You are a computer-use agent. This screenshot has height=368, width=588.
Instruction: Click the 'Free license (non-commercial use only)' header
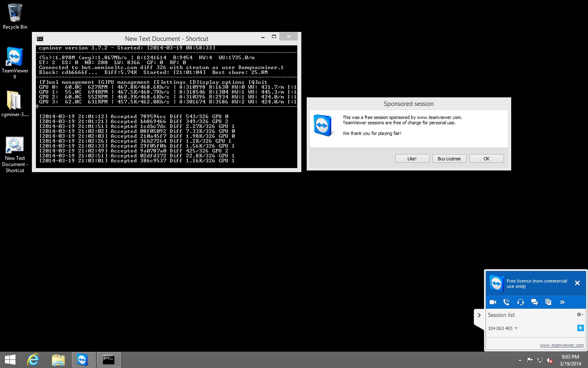pyautogui.click(x=537, y=283)
